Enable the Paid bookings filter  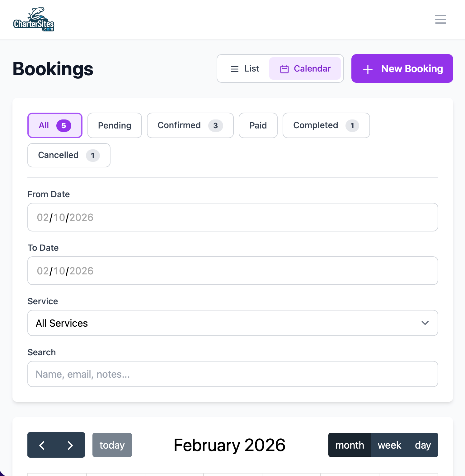tap(258, 125)
